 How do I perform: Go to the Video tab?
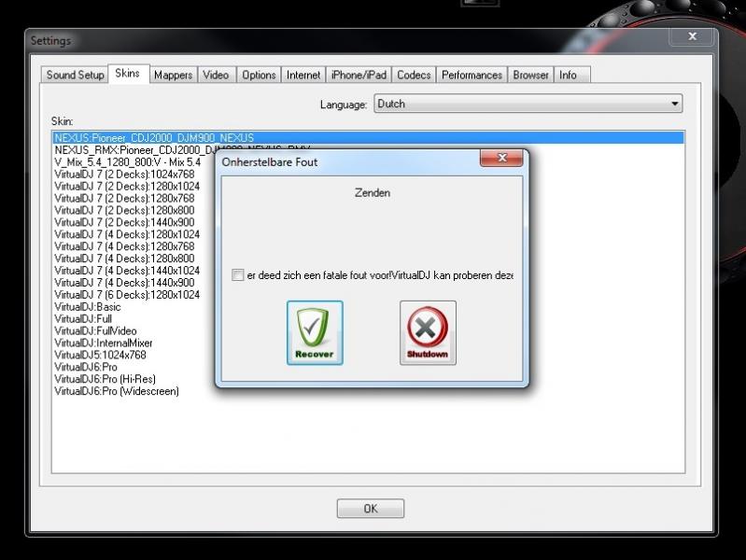coord(216,76)
